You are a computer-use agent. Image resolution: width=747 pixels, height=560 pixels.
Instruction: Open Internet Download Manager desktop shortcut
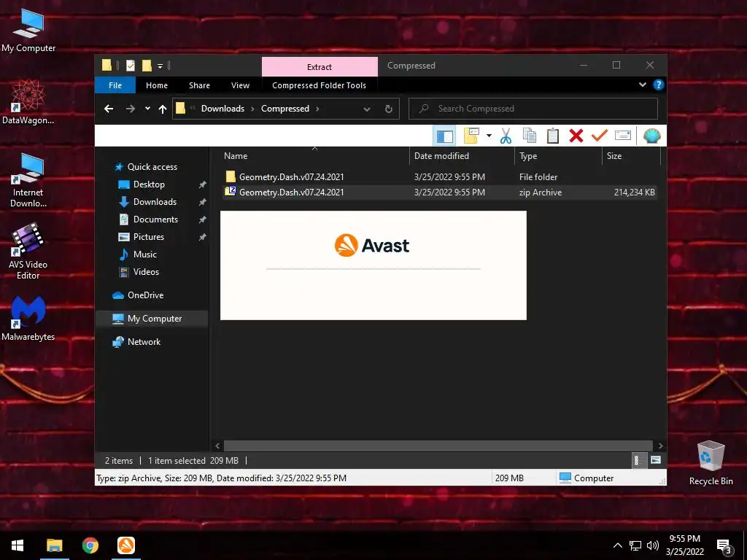[28, 180]
